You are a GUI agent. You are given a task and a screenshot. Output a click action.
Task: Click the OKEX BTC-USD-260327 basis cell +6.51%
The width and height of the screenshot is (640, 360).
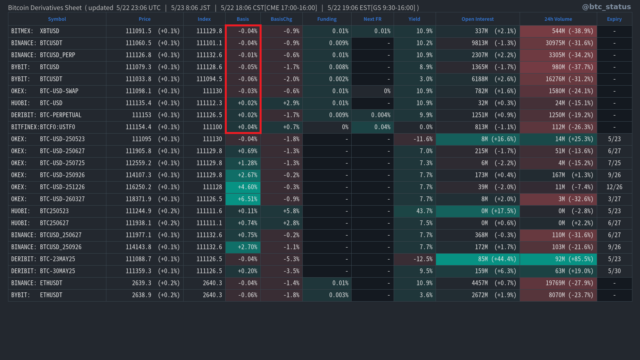[243, 199]
